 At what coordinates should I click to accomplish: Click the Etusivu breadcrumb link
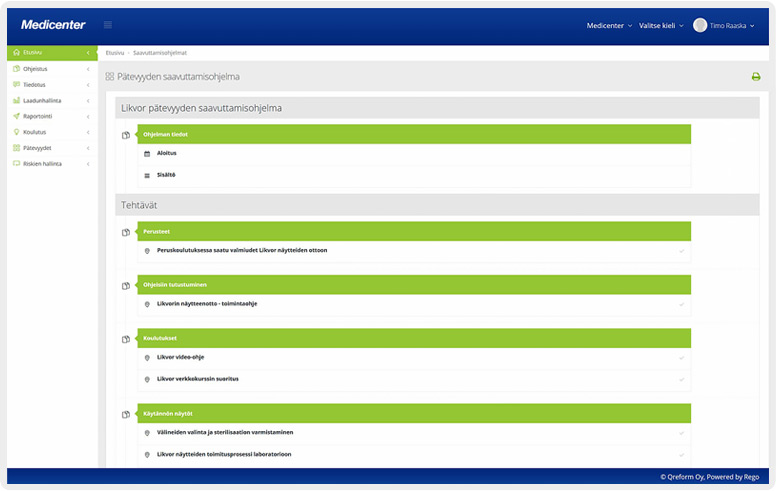click(x=115, y=52)
